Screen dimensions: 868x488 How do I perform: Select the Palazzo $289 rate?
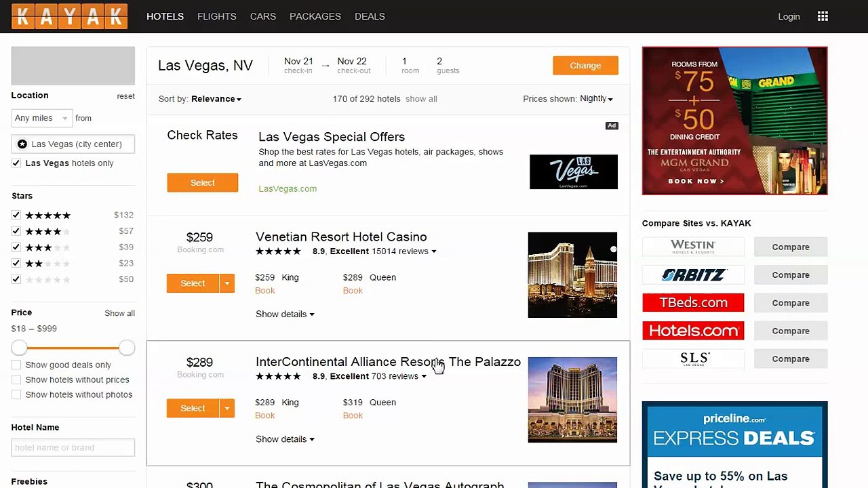[193, 408]
